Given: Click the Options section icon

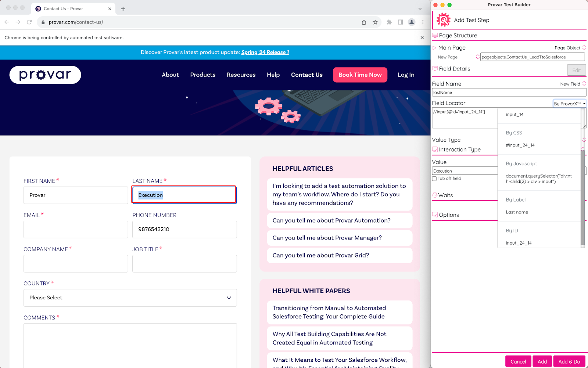Looking at the screenshot, I should (x=435, y=215).
